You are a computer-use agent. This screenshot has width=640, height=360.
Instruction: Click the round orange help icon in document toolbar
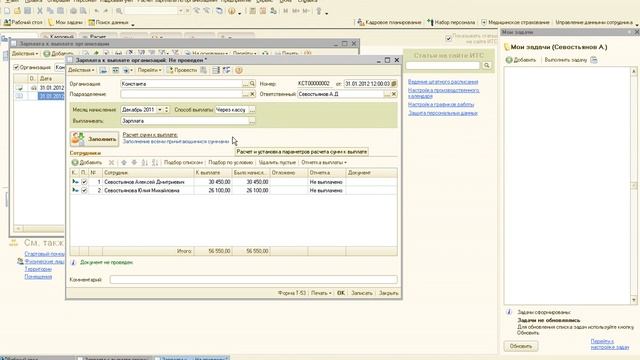239,70
